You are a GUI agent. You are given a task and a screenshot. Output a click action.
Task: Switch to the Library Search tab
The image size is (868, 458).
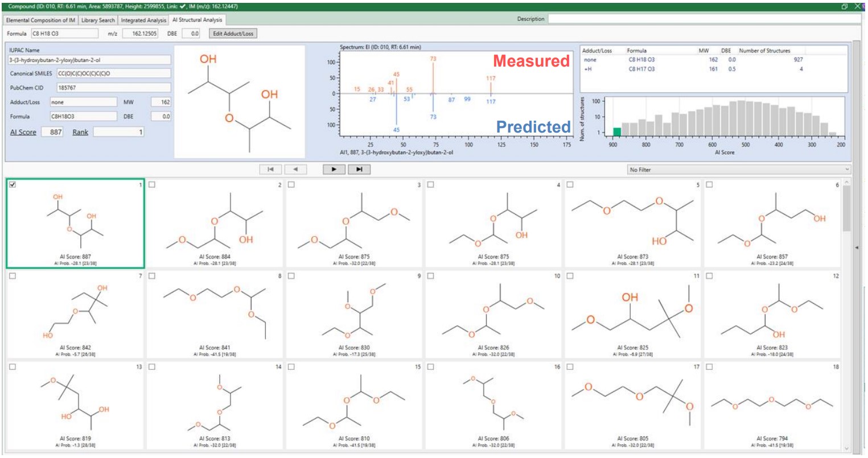tap(98, 20)
